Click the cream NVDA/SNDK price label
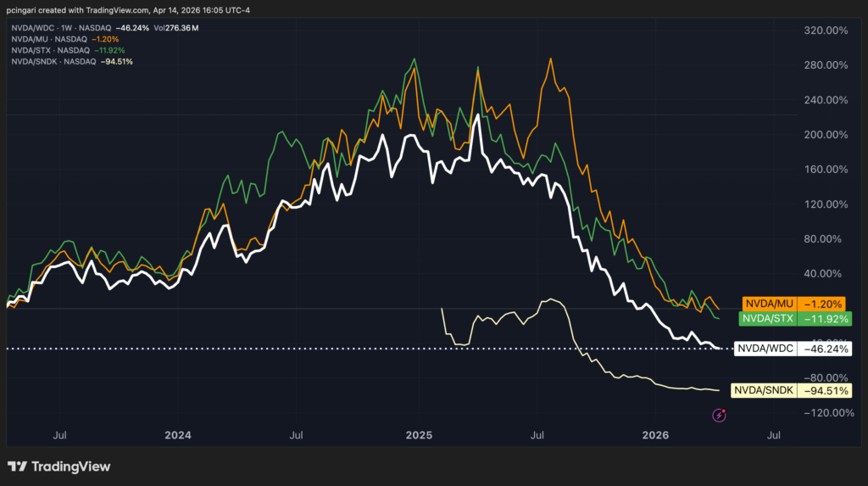 (x=793, y=390)
